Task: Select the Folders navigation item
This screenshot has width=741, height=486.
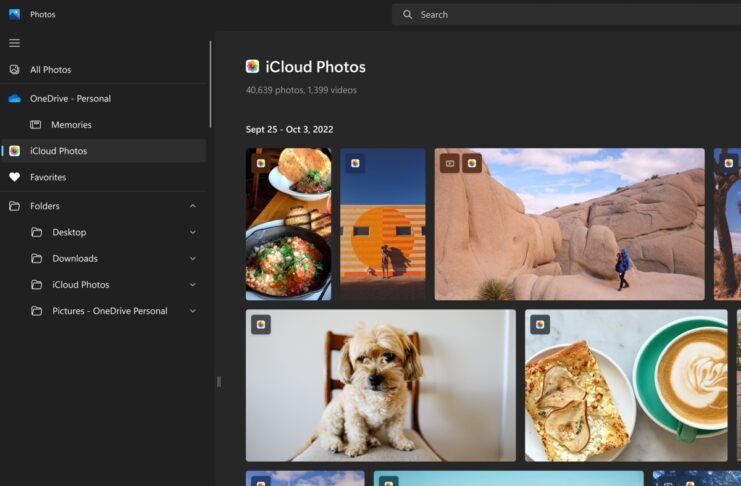Action: click(104, 206)
